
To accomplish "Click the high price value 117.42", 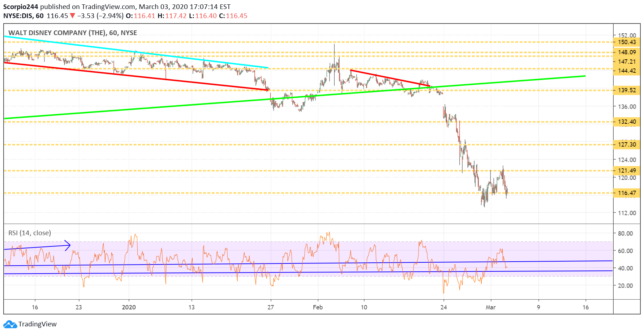I will coord(176,16).
